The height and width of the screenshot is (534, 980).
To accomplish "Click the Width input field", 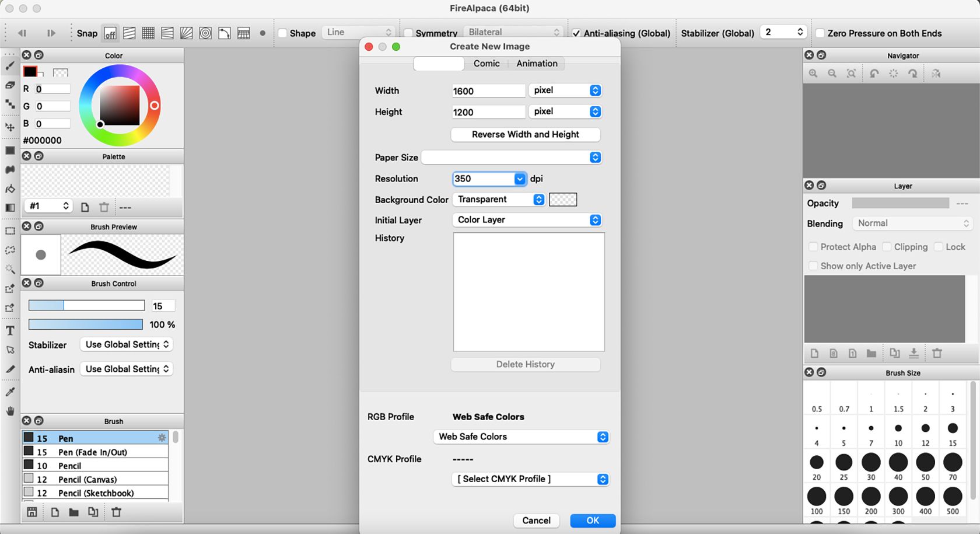I will tap(488, 91).
